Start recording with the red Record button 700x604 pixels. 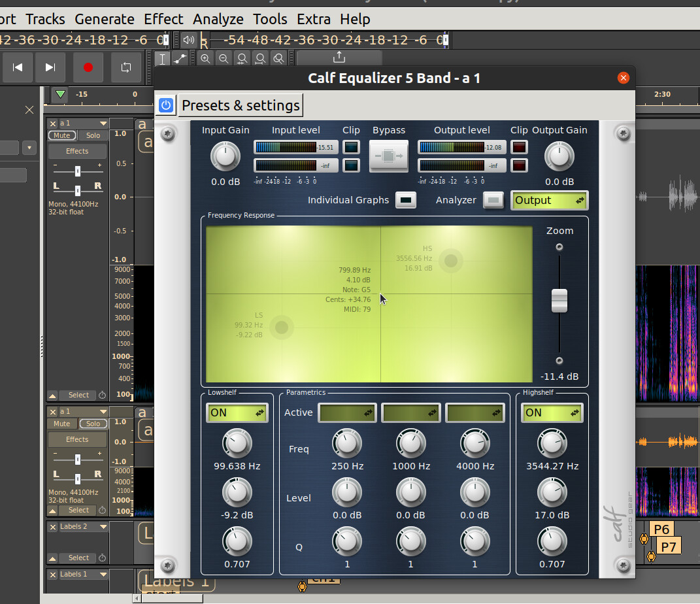click(x=88, y=67)
